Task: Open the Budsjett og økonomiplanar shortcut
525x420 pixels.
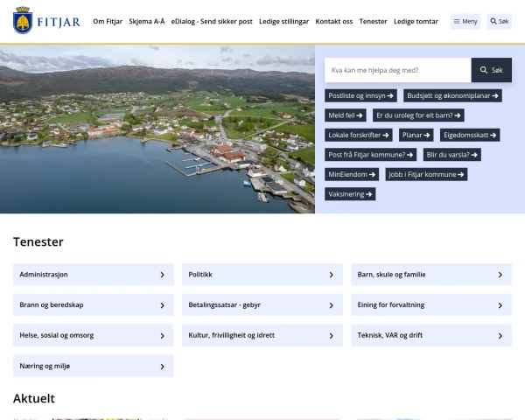Action: coord(453,95)
